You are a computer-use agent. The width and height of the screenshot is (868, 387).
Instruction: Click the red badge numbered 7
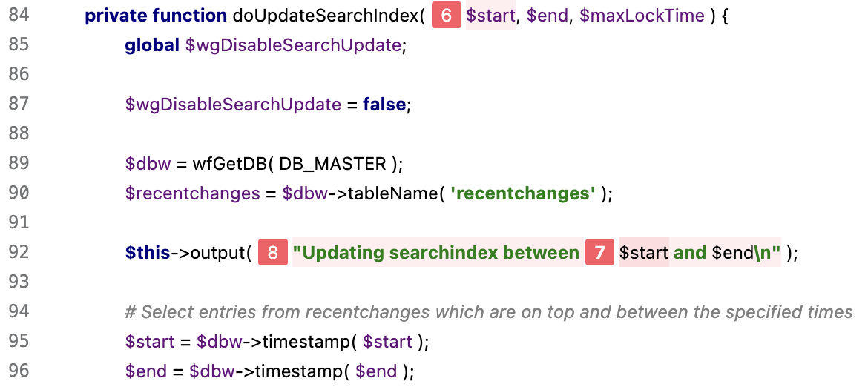tap(599, 253)
